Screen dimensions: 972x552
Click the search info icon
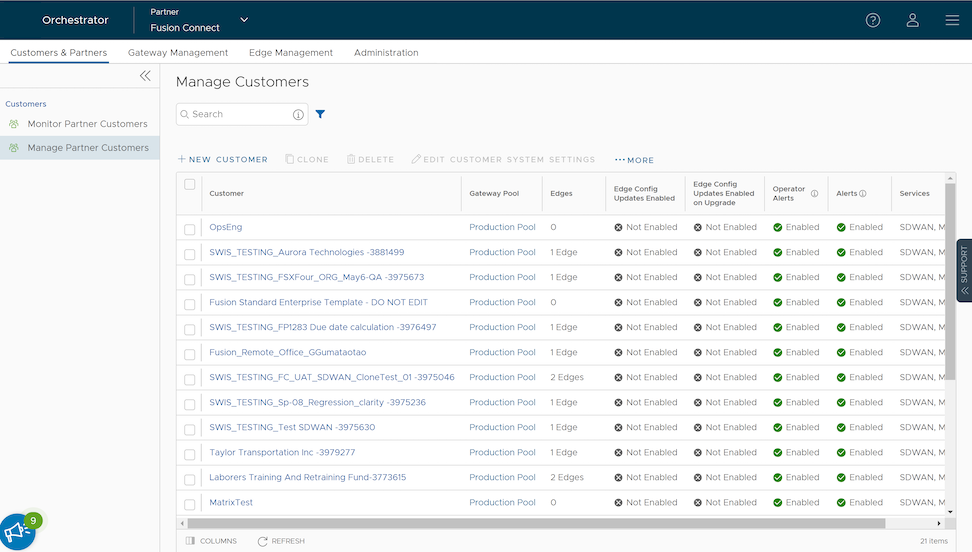tap(298, 115)
